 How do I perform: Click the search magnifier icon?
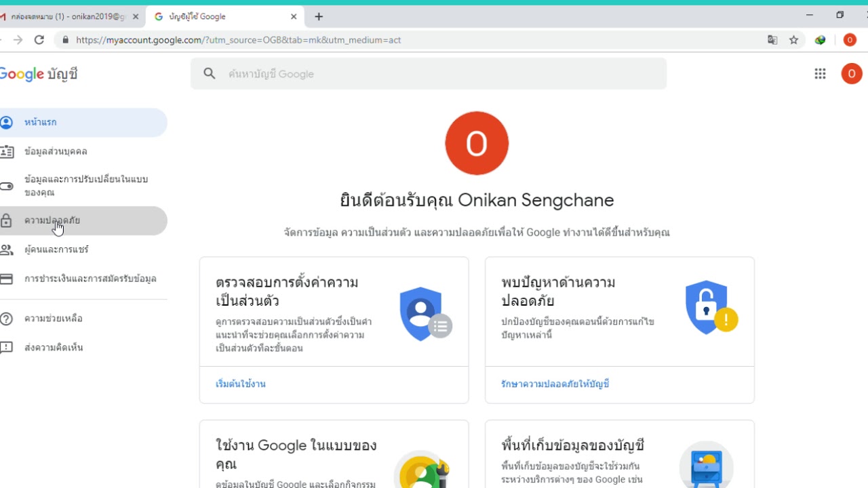click(x=210, y=74)
